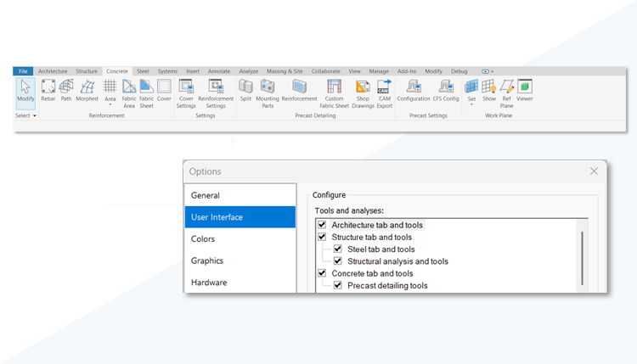
Task: Open Hardware options page
Action: 240,283
